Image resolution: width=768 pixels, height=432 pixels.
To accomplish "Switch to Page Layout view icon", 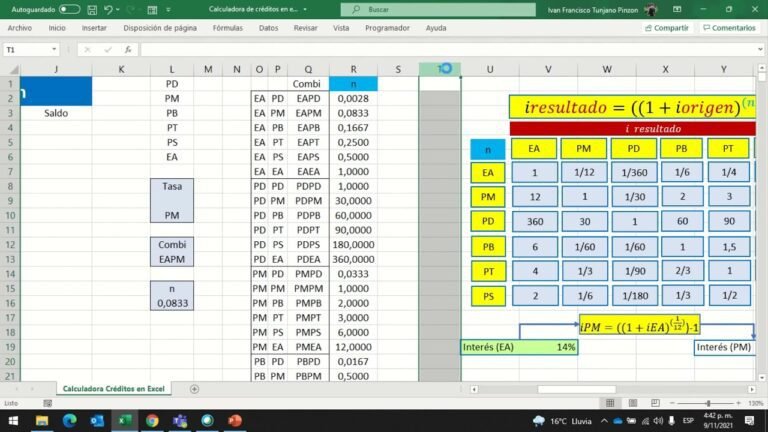I will pyautogui.click(x=633, y=403).
